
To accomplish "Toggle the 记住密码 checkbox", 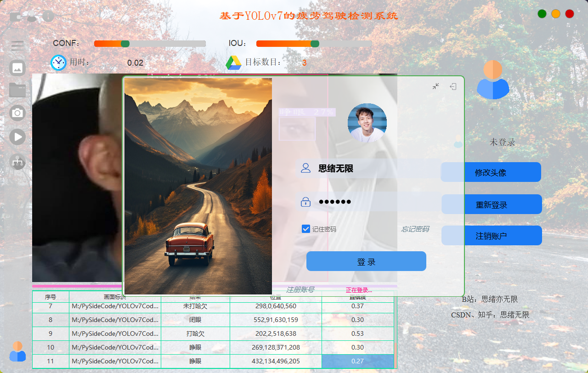I will [306, 229].
